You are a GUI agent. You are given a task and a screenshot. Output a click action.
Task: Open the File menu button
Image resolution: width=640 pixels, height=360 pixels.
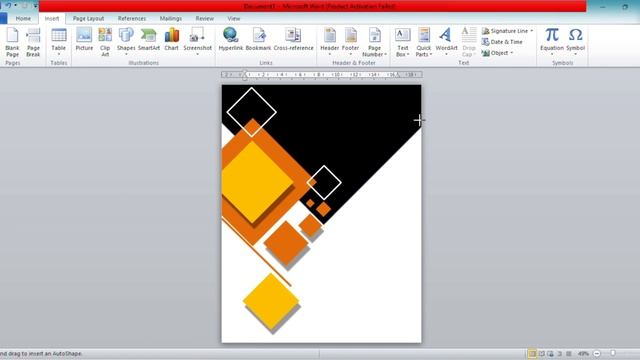coord(3,18)
